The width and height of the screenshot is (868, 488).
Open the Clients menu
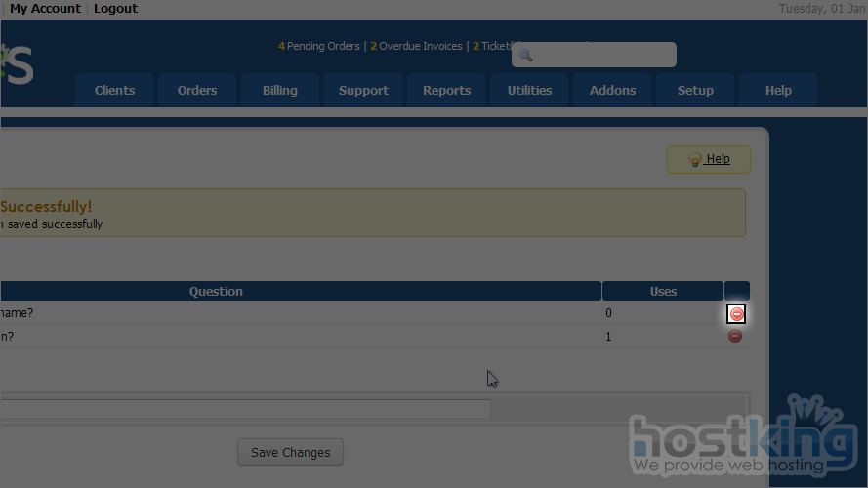pos(114,91)
